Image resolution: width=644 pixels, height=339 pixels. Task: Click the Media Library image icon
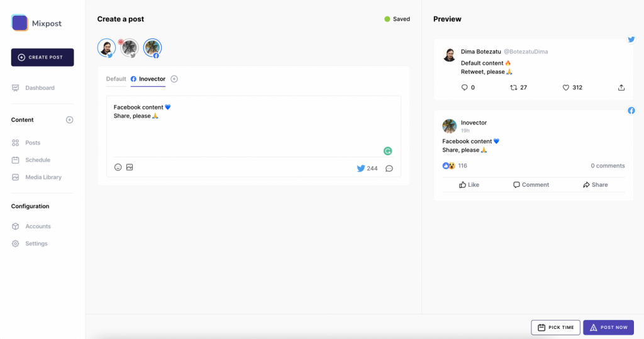click(x=16, y=177)
